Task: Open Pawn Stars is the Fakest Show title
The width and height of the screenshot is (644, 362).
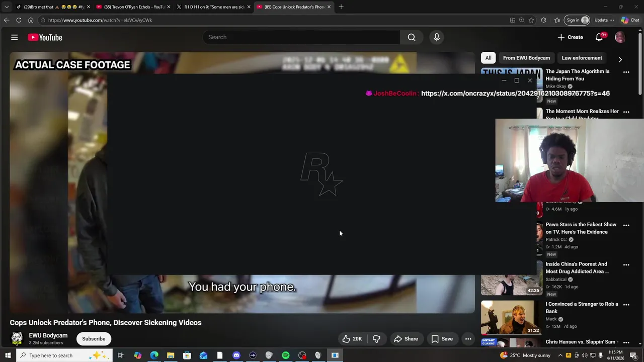Action: (581, 228)
